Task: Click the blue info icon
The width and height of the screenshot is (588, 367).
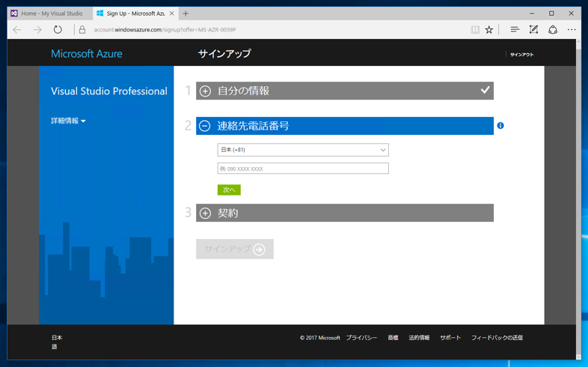Action: pos(500,126)
